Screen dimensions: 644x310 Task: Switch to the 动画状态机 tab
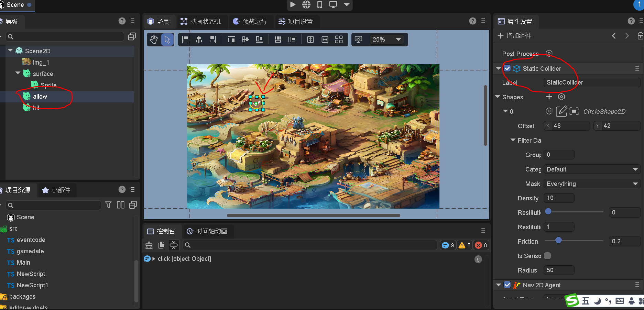(x=201, y=21)
